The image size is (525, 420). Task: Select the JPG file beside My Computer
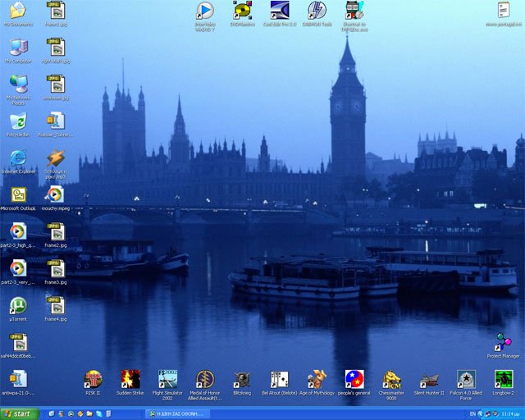56,48
